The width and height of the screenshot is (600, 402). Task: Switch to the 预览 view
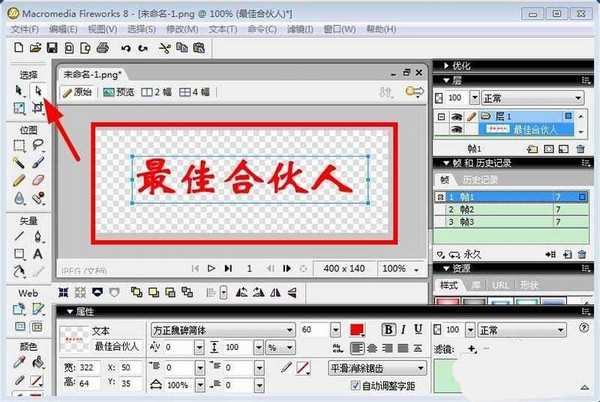pyautogui.click(x=119, y=92)
